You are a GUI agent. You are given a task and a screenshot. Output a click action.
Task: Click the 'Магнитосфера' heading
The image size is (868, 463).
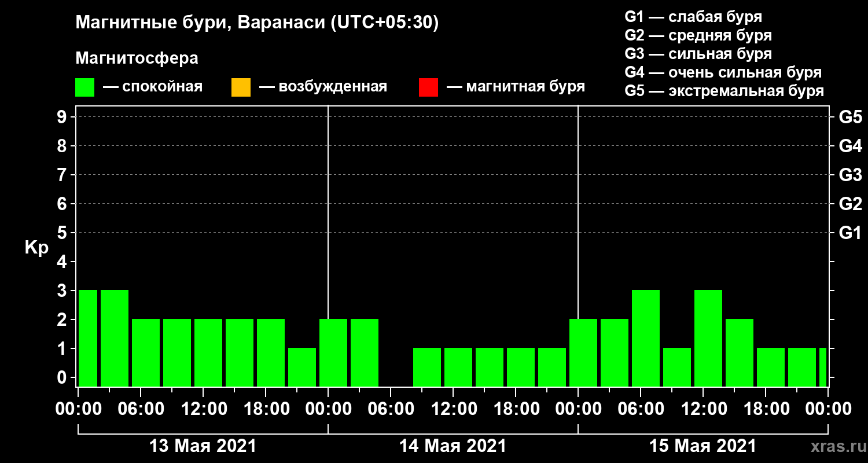pos(137,58)
